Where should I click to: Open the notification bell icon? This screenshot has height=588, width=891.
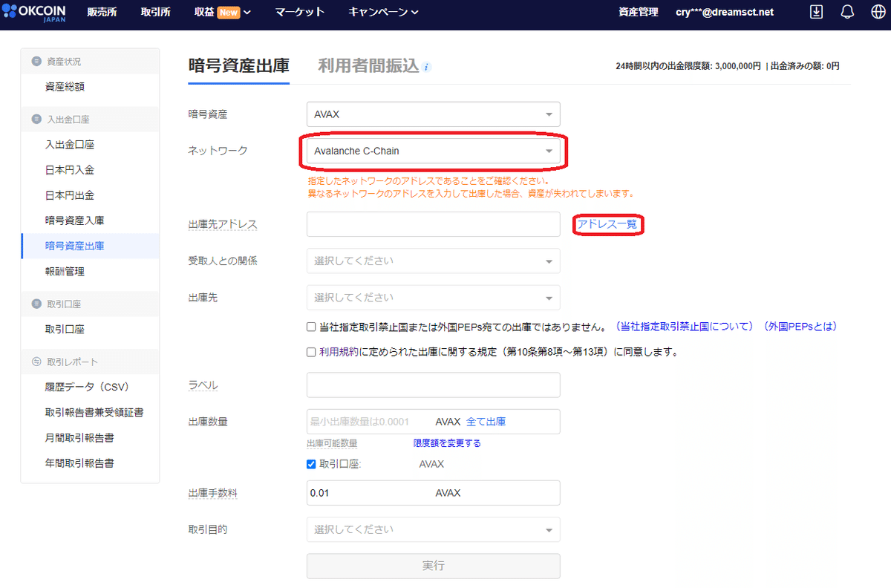pyautogui.click(x=846, y=12)
